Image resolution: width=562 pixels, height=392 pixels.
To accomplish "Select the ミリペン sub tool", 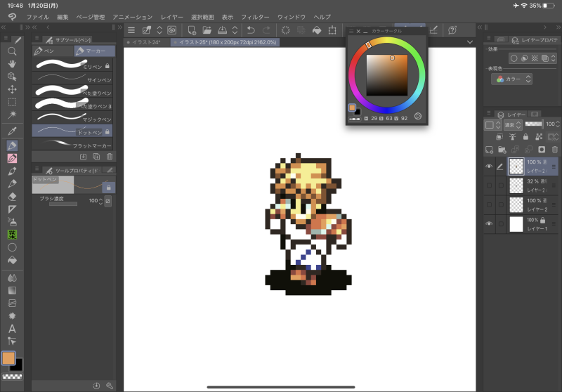I will [x=72, y=65].
